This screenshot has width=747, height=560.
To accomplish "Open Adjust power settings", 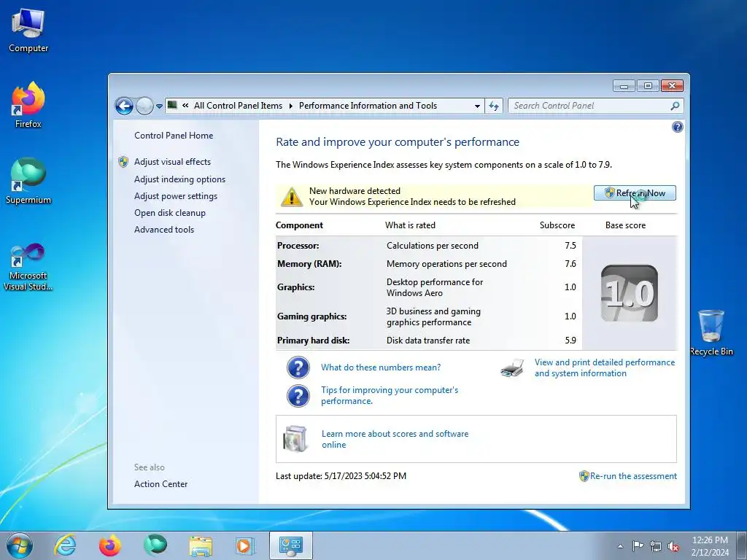I will coord(175,195).
